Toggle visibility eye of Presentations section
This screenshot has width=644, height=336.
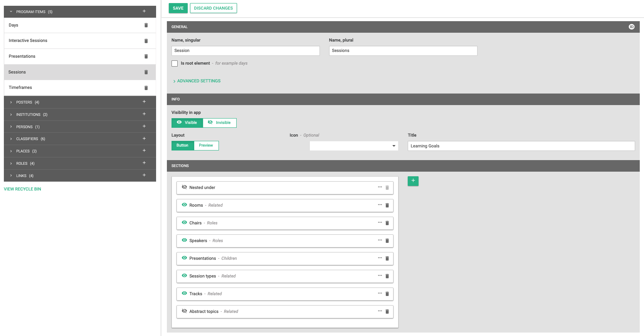pyautogui.click(x=184, y=258)
